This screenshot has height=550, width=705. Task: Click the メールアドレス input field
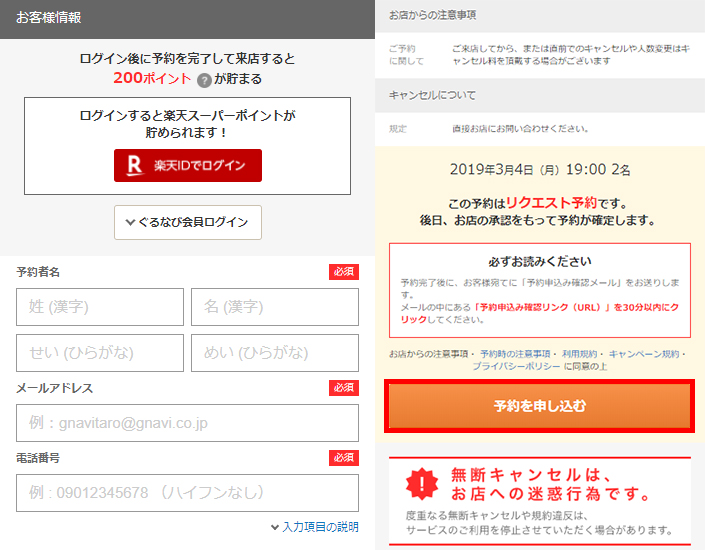pos(187,423)
